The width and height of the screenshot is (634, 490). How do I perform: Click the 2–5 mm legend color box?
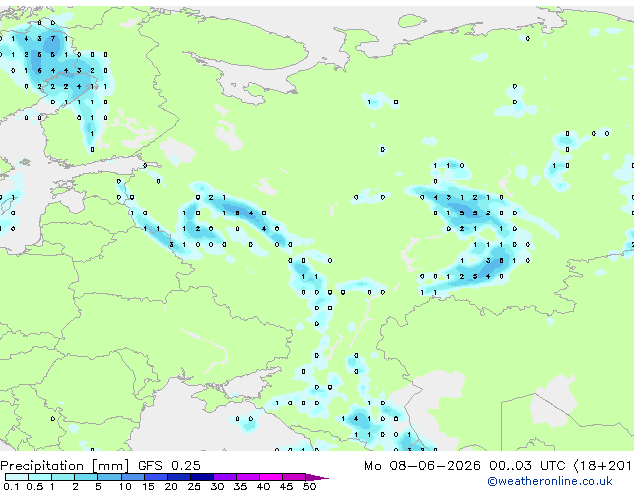tap(86, 477)
